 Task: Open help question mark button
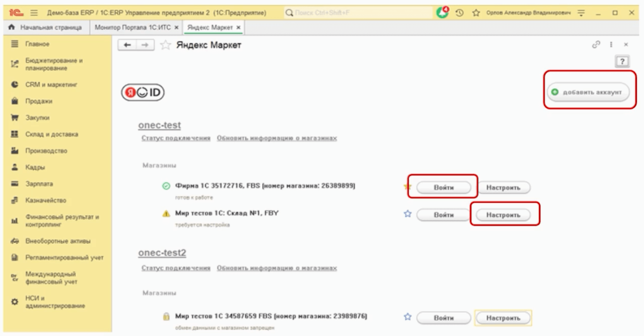(x=622, y=61)
